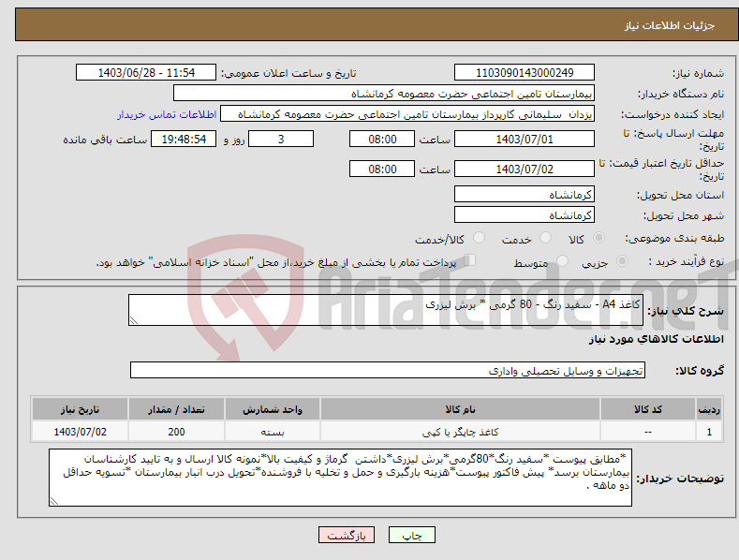The height and width of the screenshot is (560, 739).
Task: Click the general need description textarea
Action: tap(386, 310)
